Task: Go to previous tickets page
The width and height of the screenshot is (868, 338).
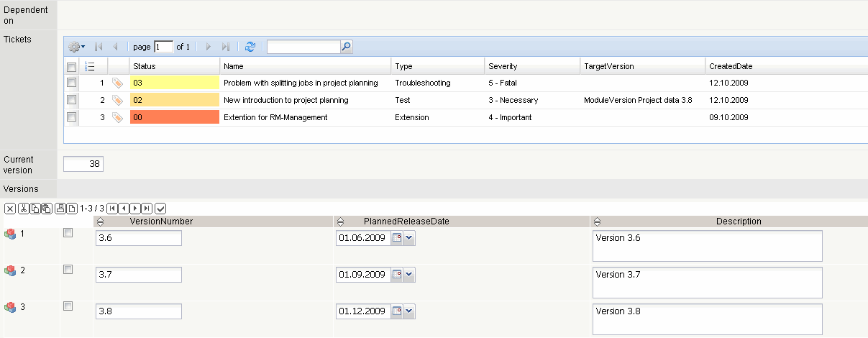Action: point(116,47)
